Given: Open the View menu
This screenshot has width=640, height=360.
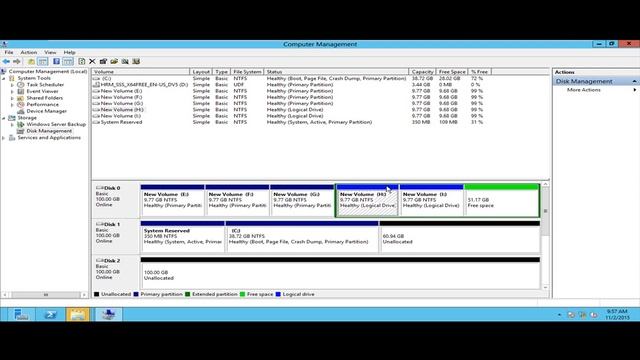Looking at the screenshot, I should click(50, 52).
